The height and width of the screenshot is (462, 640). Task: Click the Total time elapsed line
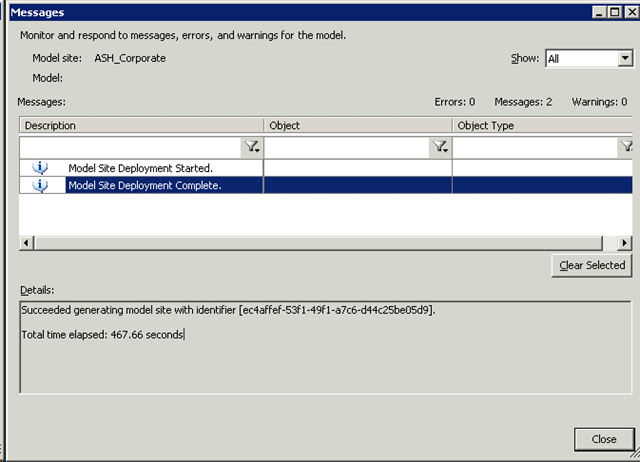click(x=102, y=335)
